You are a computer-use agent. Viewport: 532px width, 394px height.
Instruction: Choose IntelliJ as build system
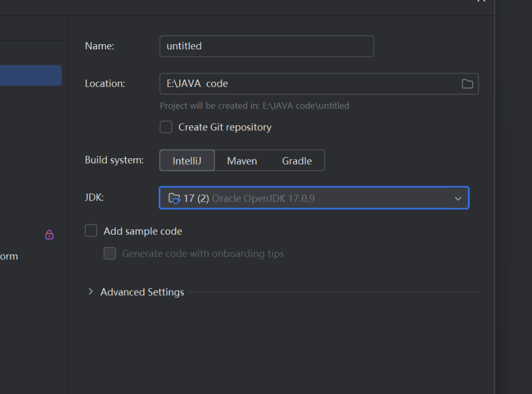pos(187,161)
